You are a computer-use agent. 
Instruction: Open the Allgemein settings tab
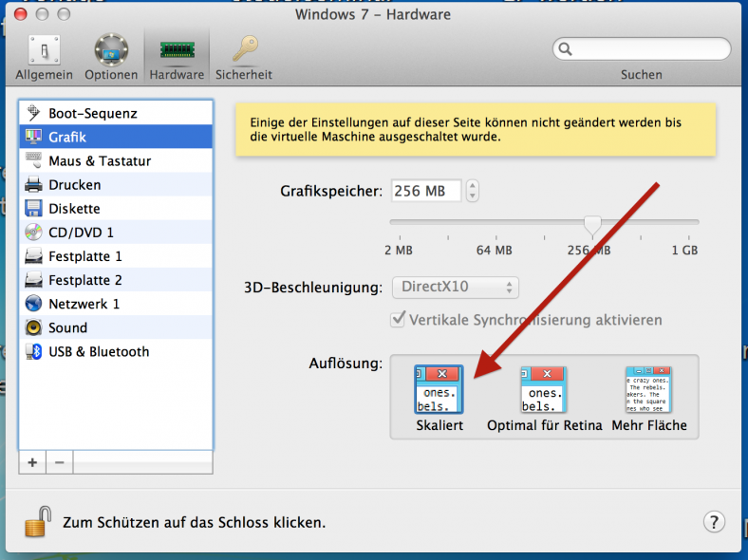pos(44,57)
